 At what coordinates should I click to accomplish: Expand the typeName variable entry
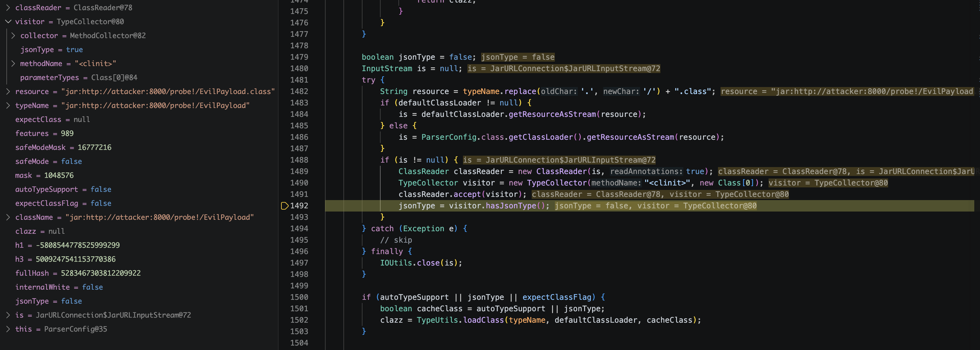pyautogui.click(x=8, y=106)
